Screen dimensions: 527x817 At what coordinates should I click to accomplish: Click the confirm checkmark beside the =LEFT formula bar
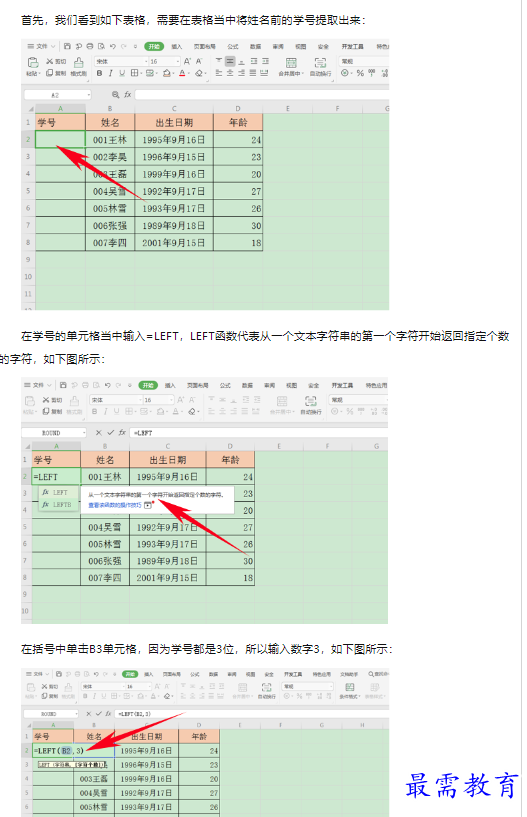tap(110, 432)
